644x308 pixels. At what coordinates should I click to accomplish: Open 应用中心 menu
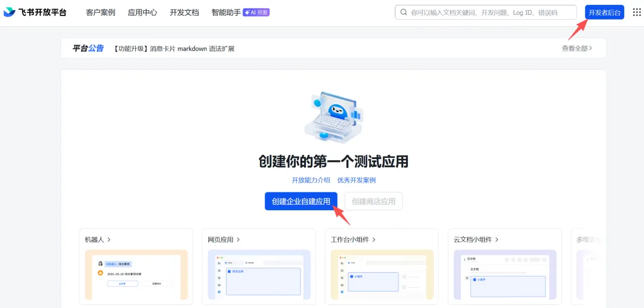tap(143, 13)
